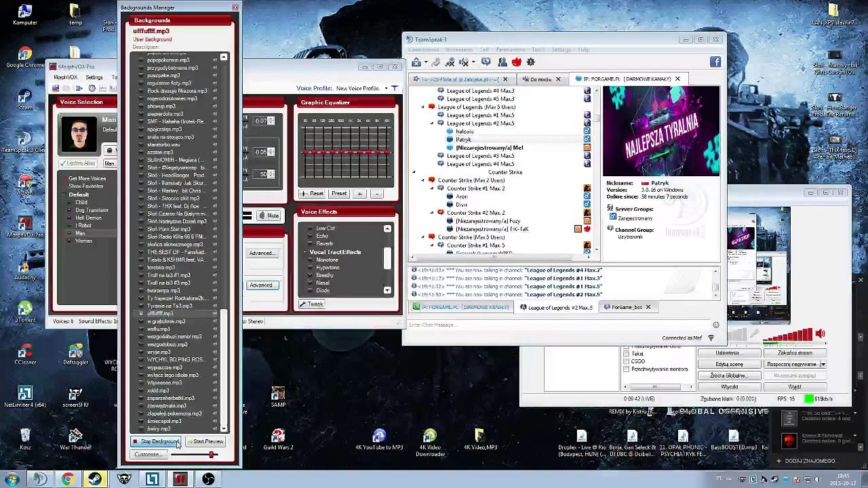The image size is (868, 488).
Task: Open dropdown arrow beside Rozpocznij nagrywanie
Action: point(823,365)
